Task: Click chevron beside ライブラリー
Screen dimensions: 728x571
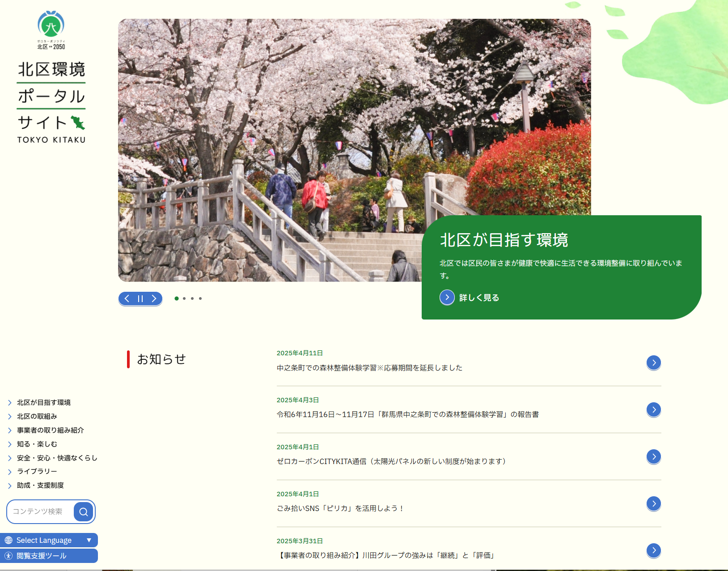Action: point(10,472)
